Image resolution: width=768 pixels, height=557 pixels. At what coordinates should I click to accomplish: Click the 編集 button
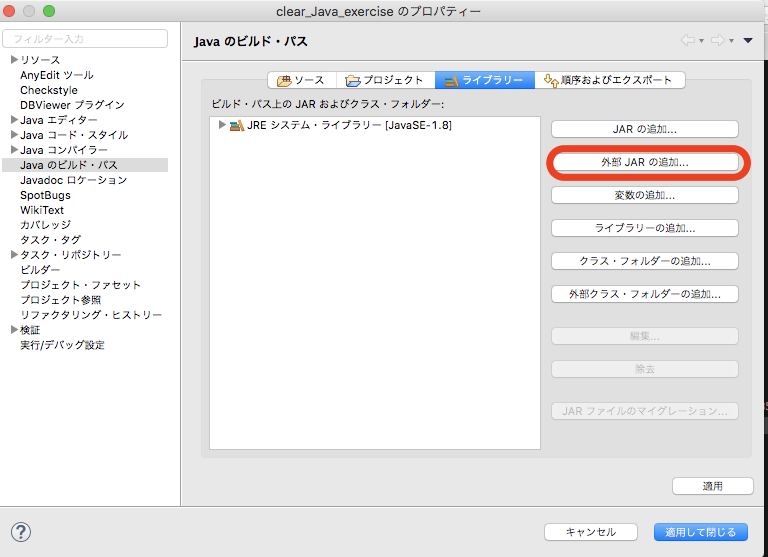pos(645,336)
